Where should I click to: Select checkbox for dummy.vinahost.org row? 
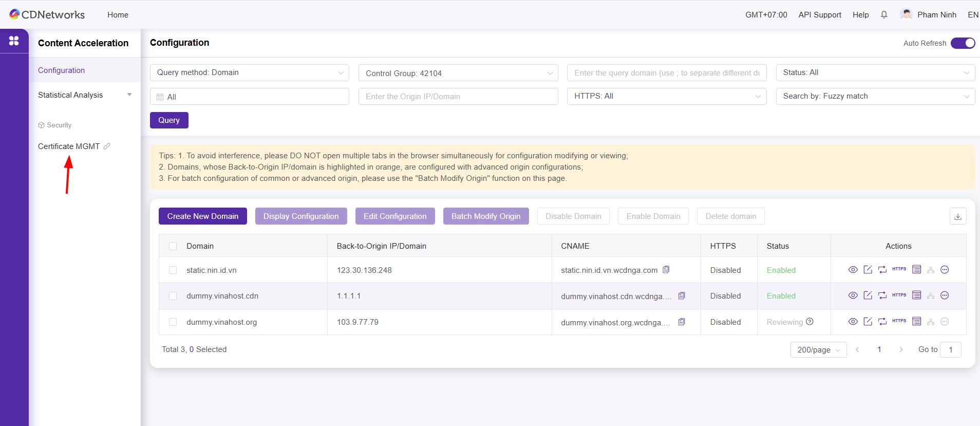[x=173, y=322]
